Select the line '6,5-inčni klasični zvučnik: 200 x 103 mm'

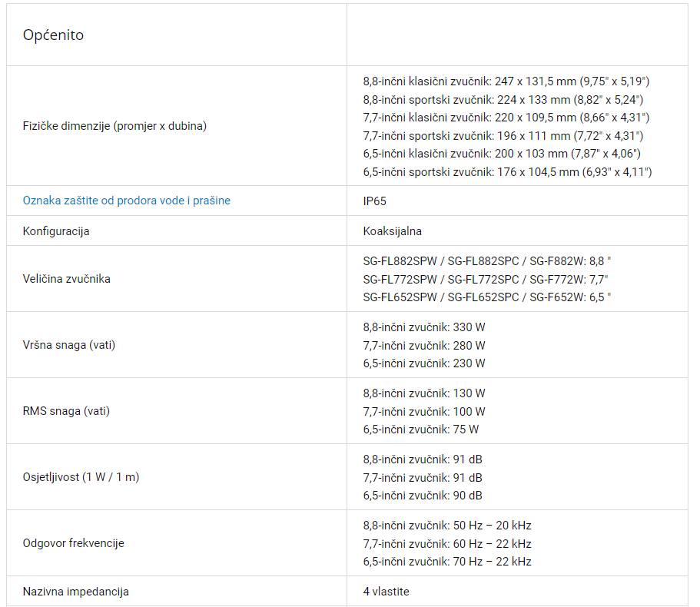tap(502, 154)
